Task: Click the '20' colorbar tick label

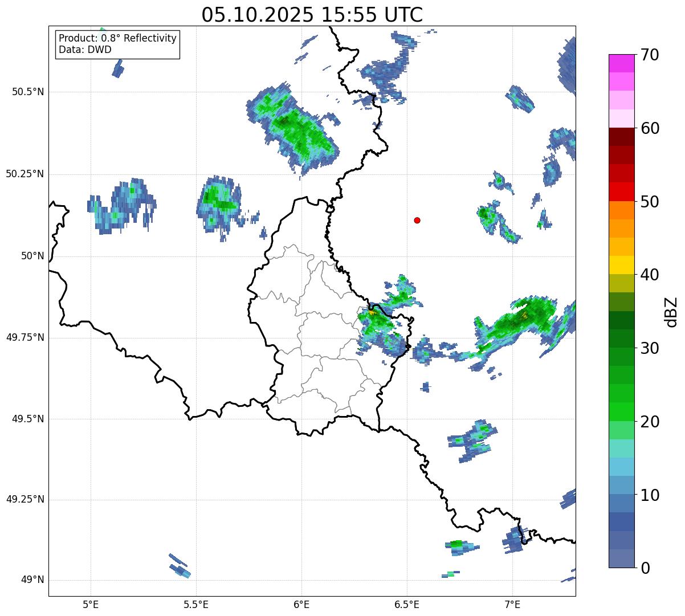Action: point(650,422)
